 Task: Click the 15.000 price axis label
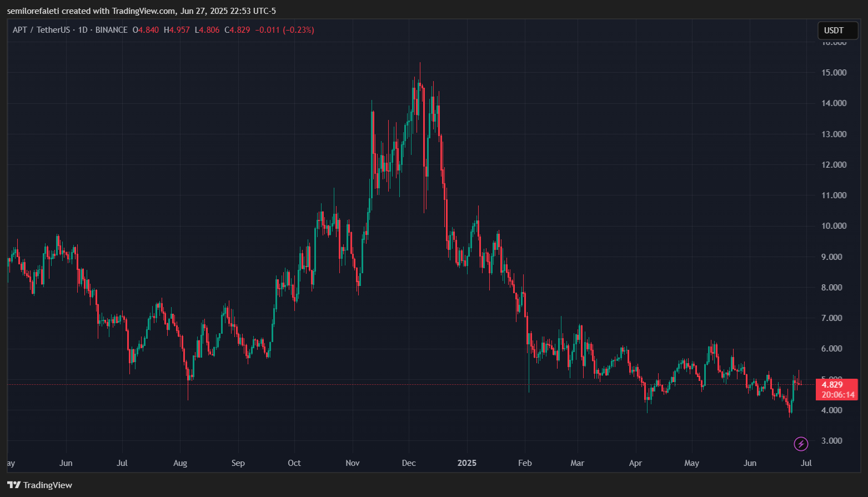834,73
